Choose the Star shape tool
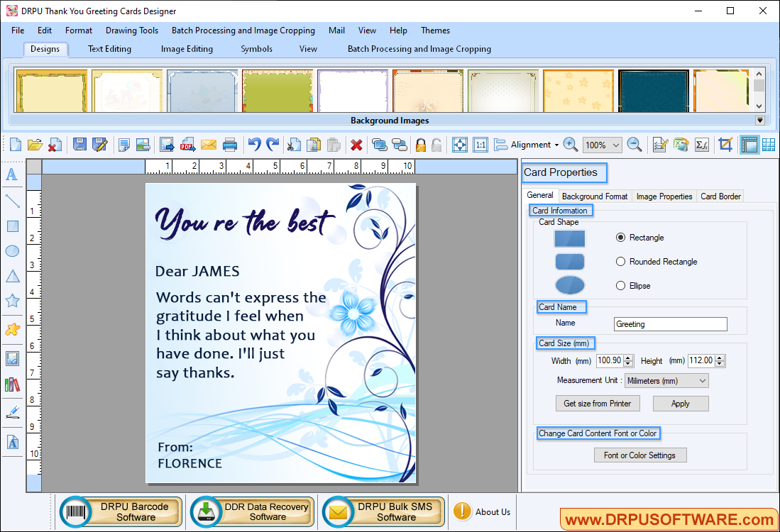 coord(12,301)
